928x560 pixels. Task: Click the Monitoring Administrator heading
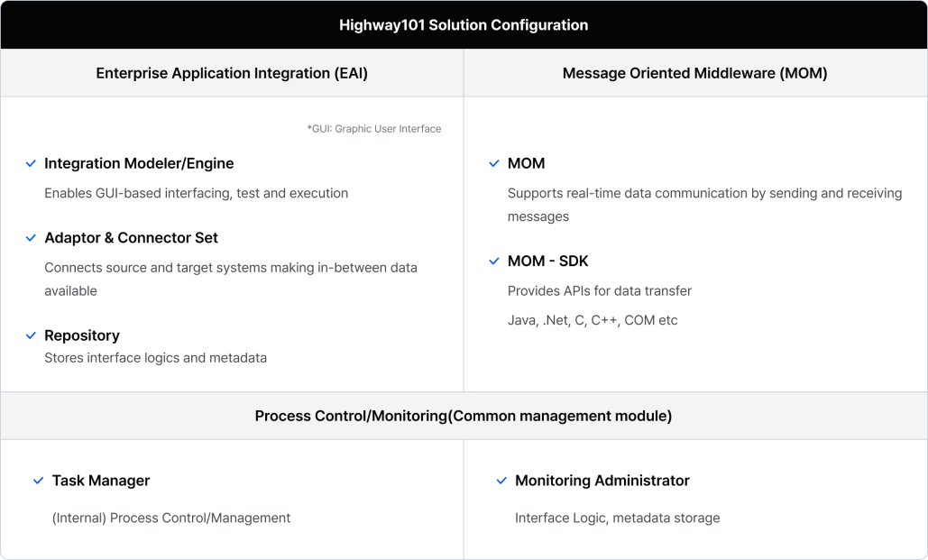[602, 481]
